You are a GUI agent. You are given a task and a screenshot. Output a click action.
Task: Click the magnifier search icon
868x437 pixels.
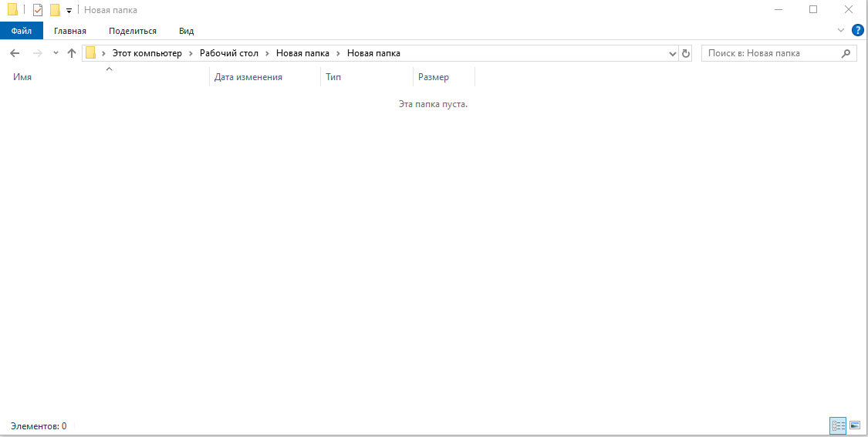click(846, 54)
